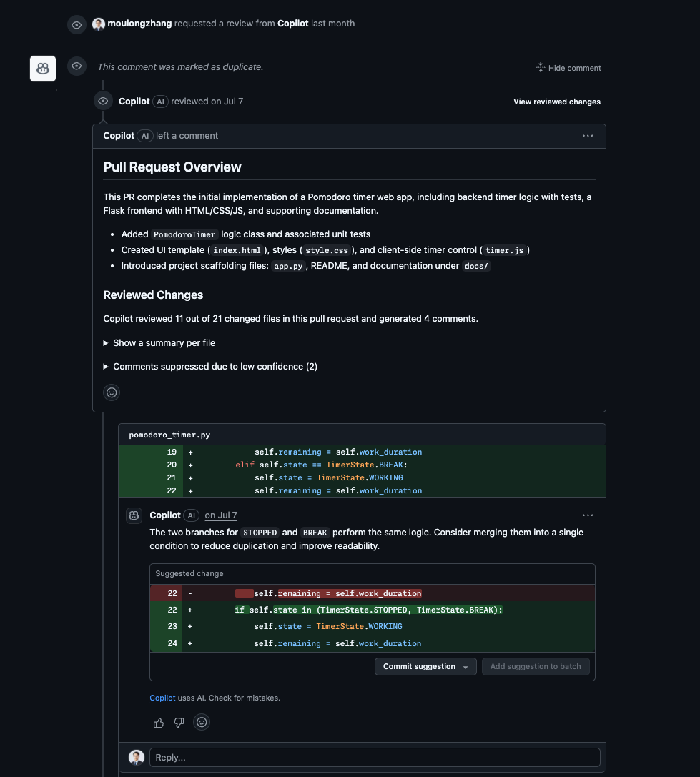Give thumbs up to Copilot's suggestion
The height and width of the screenshot is (777, 700).
click(x=159, y=723)
